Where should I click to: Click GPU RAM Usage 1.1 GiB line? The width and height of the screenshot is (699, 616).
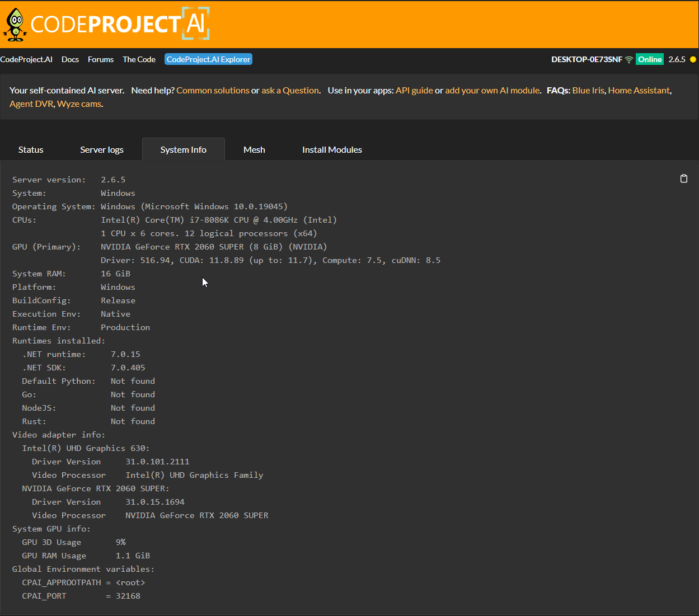point(86,556)
